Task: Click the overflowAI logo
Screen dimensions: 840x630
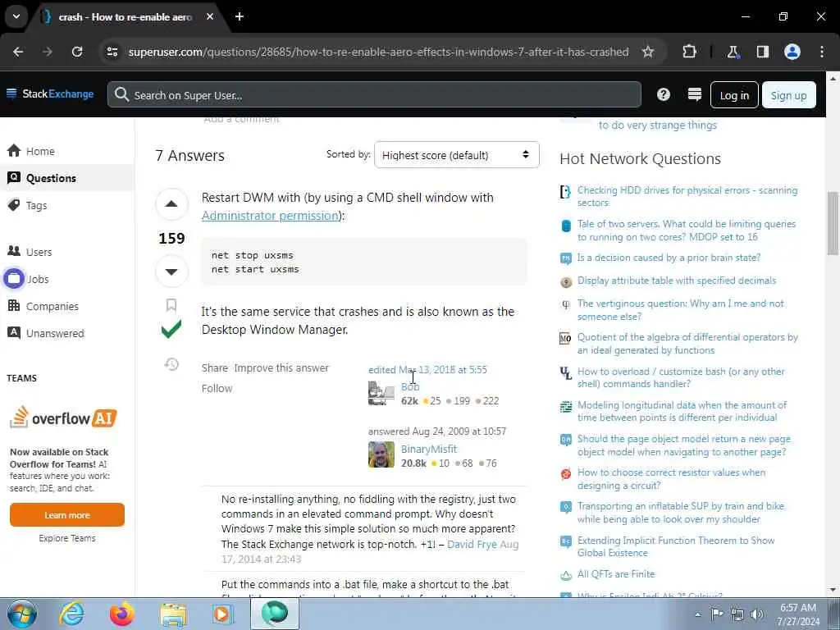Action: (64, 418)
